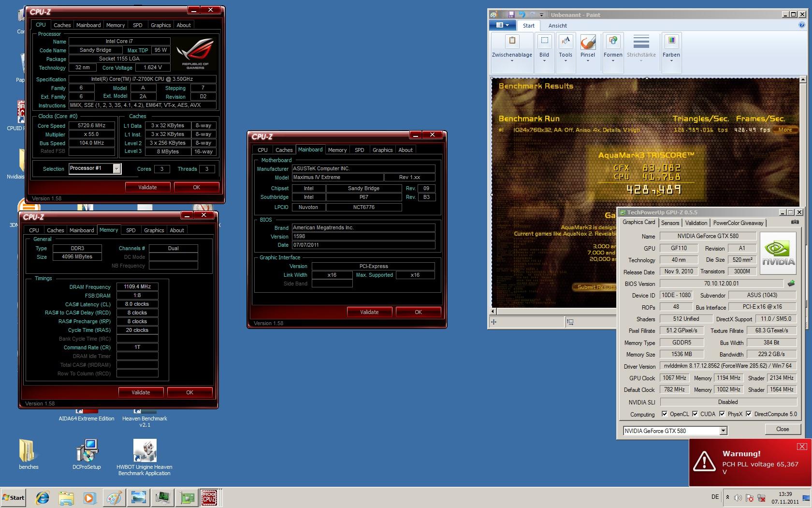Click the GPU-Z camera screenshot icon
Viewport: 812px width, 508px height.
click(795, 222)
